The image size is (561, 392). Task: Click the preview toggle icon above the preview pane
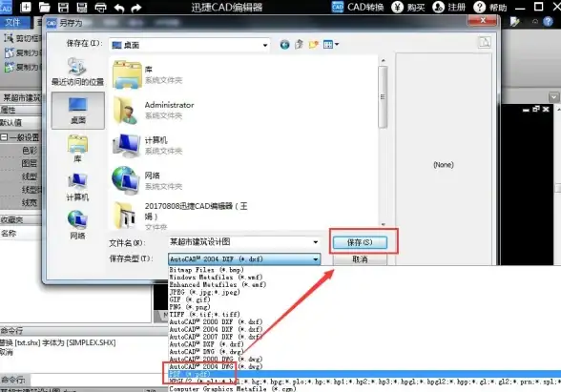(x=485, y=42)
